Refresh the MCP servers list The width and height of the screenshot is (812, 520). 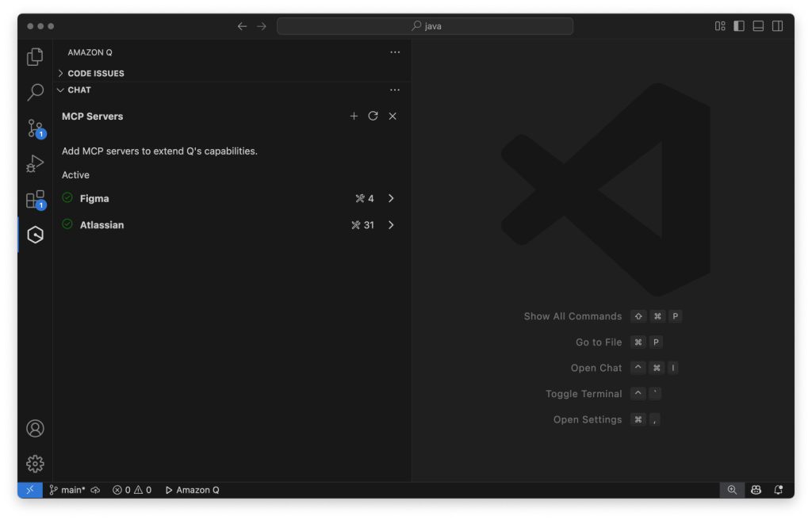(373, 116)
